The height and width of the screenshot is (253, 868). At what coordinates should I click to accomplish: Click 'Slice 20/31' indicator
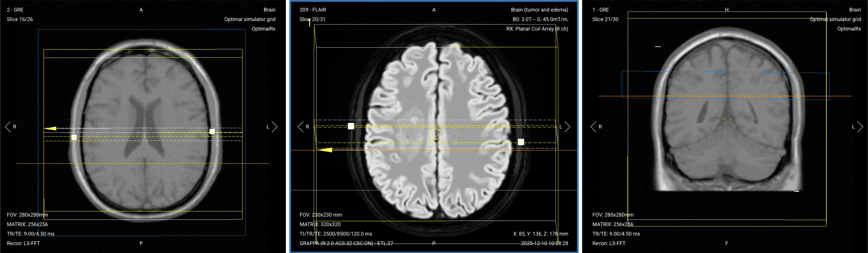pyautogui.click(x=313, y=19)
